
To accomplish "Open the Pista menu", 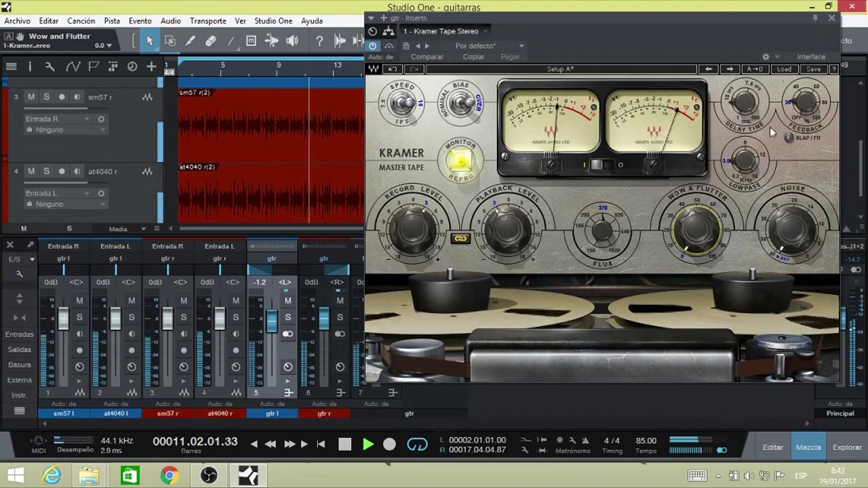I will 112,21.
